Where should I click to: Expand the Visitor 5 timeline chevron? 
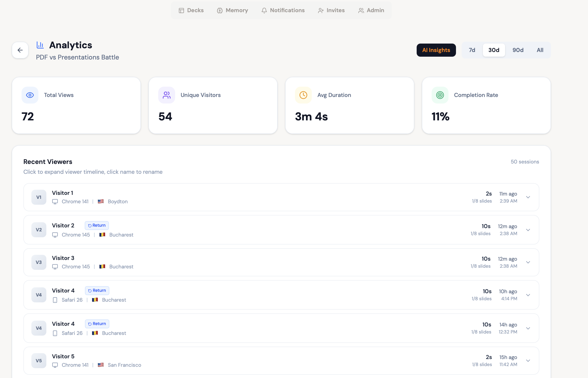tap(528, 361)
